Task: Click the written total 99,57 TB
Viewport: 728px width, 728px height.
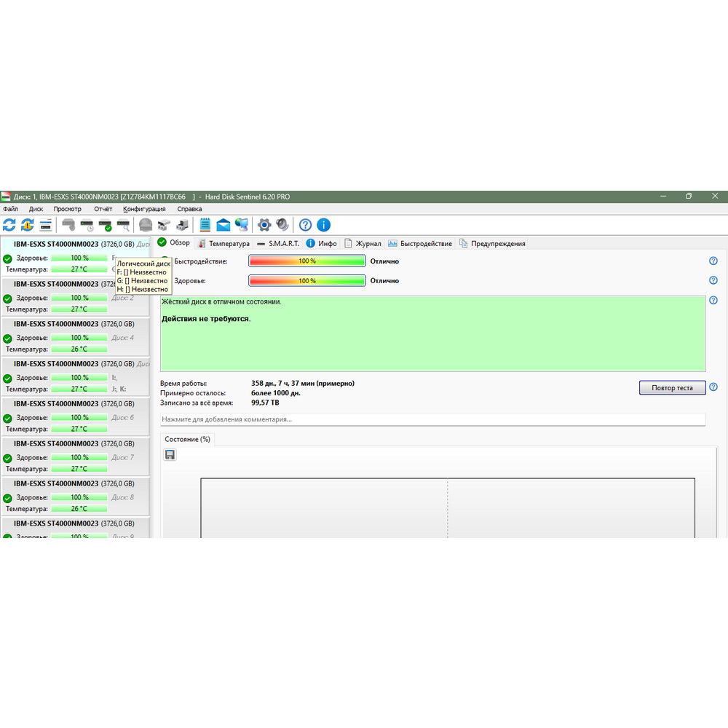Action: (265, 403)
